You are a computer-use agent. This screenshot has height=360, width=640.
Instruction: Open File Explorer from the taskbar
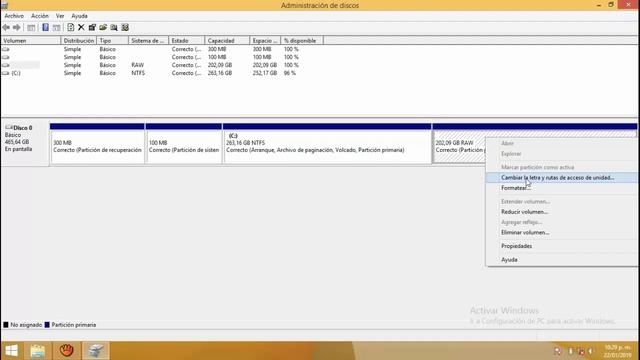38,351
